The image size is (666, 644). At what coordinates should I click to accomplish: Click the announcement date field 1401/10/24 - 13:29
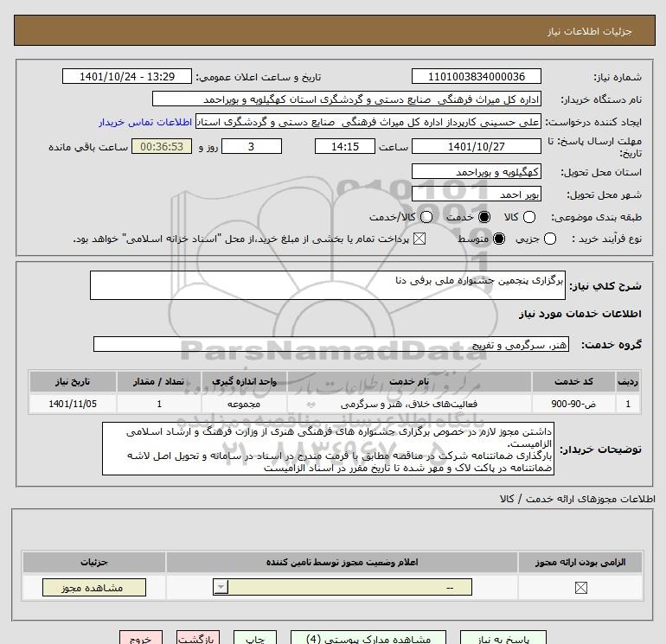tap(127, 76)
